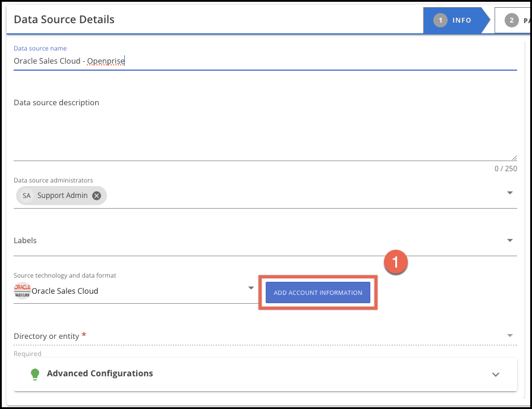Click the description box resize handle
532x409 pixels.
pyautogui.click(x=514, y=158)
